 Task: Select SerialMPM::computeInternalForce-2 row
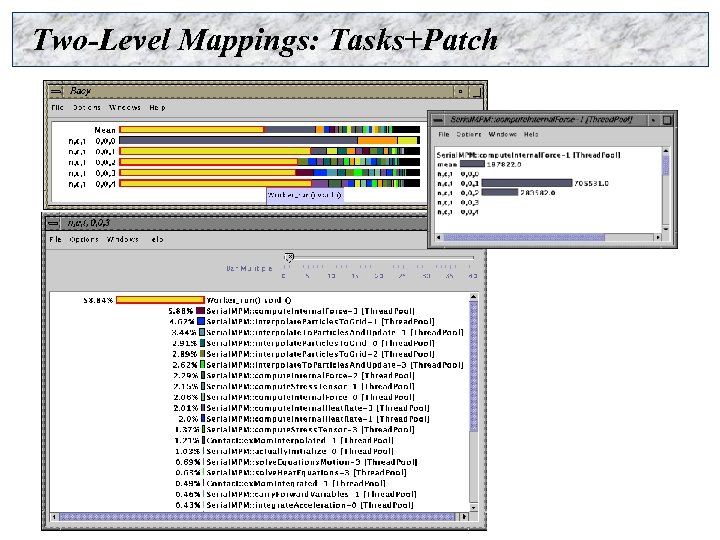click(x=310, y=376)
